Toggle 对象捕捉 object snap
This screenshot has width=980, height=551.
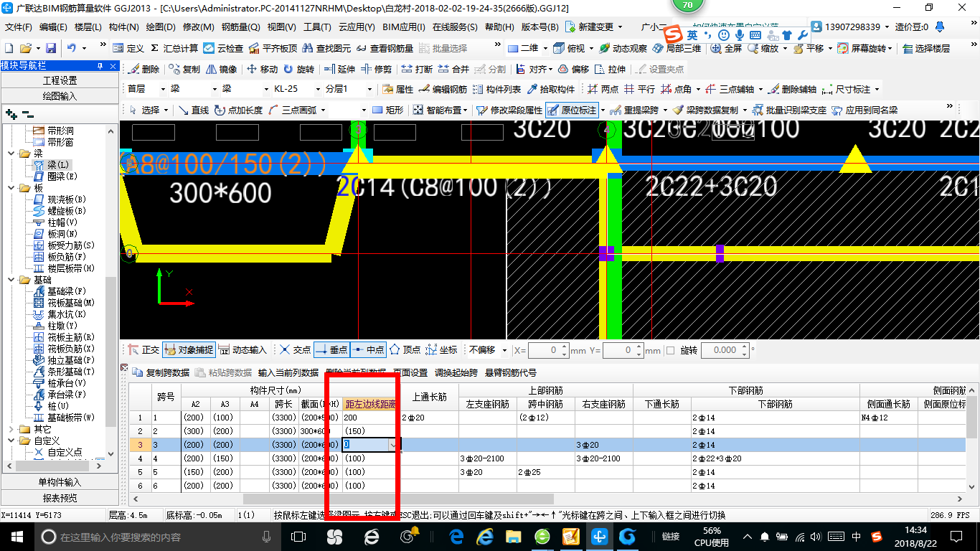[x=189, y=350]
